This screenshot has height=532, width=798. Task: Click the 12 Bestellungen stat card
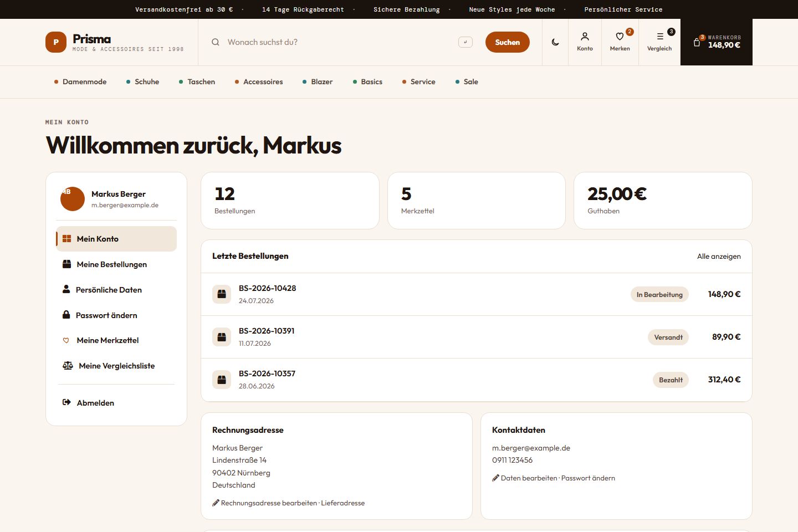pos(290,201)
